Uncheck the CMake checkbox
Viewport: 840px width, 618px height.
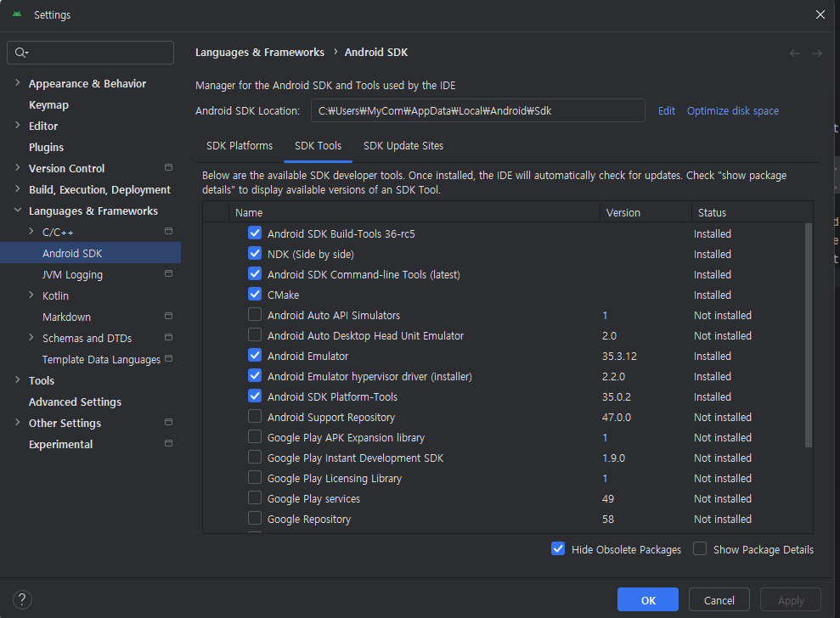pos(255,294)
